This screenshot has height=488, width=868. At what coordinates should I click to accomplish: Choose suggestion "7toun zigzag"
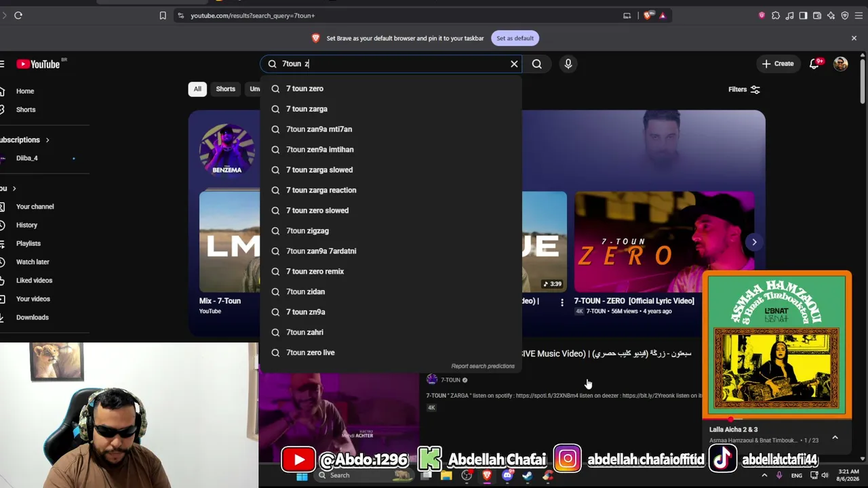coord(391,231)
